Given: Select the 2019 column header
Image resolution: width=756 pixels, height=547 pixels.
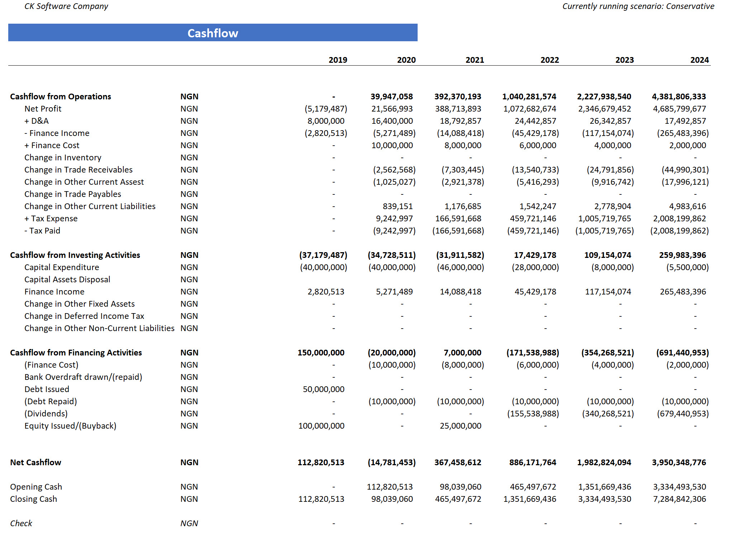Looking at the screenshot, I should click(x=338, y=60).
